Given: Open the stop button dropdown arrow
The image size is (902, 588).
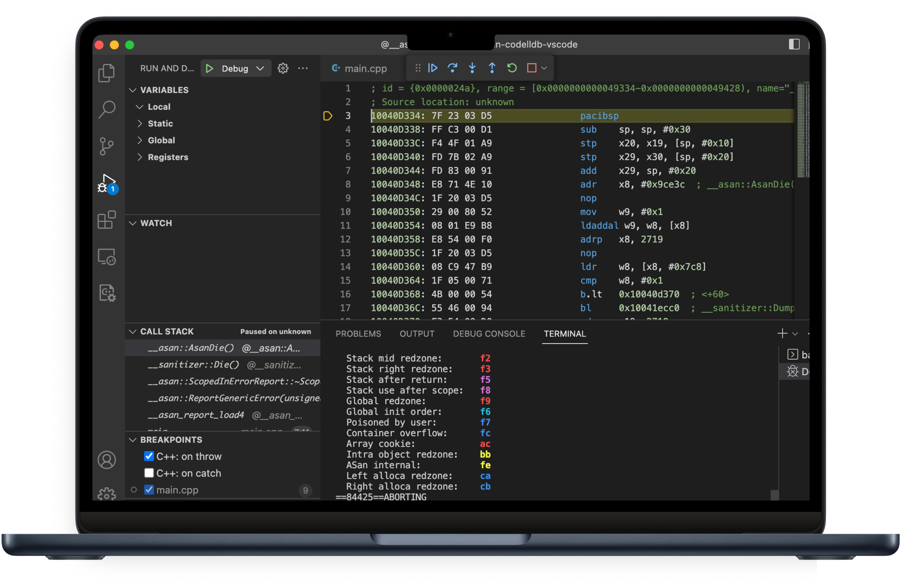Looking at the screenshot, I should [544, 68].
